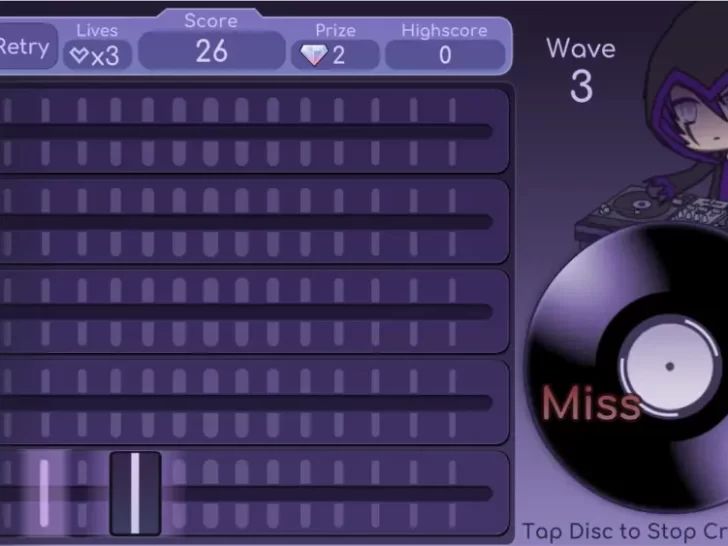Click the red Miss text
Viewport: 728px width, 546px height.
pyautogui.click(x=591, y=404)
